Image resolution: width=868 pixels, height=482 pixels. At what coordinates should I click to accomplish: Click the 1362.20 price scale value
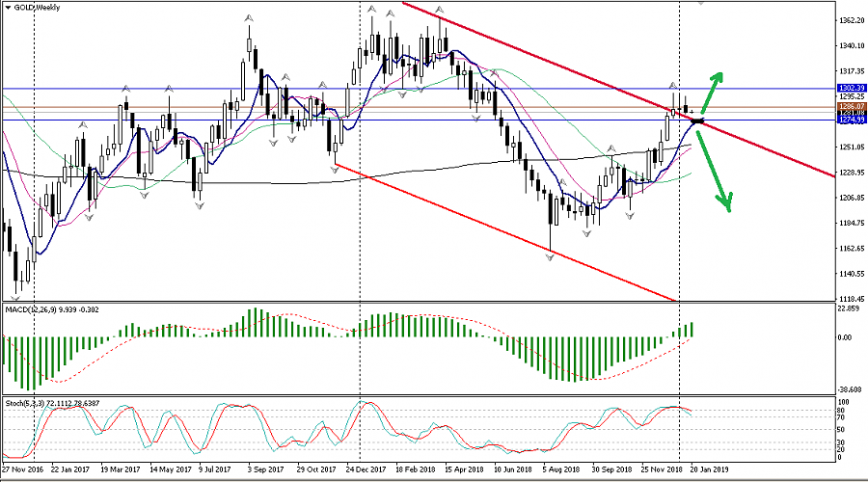point(848,20)
